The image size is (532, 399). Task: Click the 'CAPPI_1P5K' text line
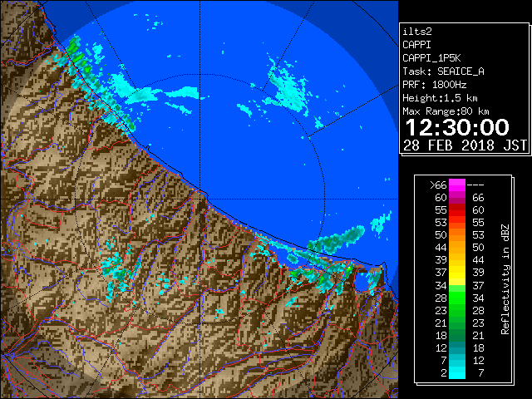[431, 58]
